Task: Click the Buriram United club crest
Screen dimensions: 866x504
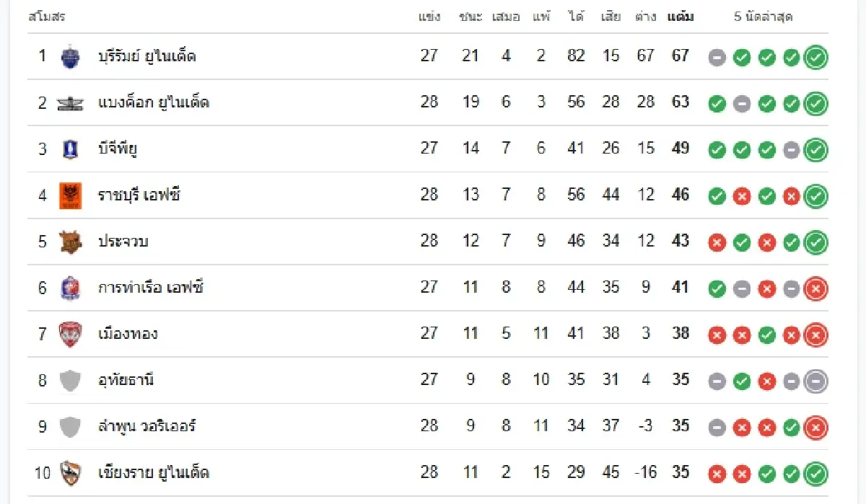Action: [70, 56]
